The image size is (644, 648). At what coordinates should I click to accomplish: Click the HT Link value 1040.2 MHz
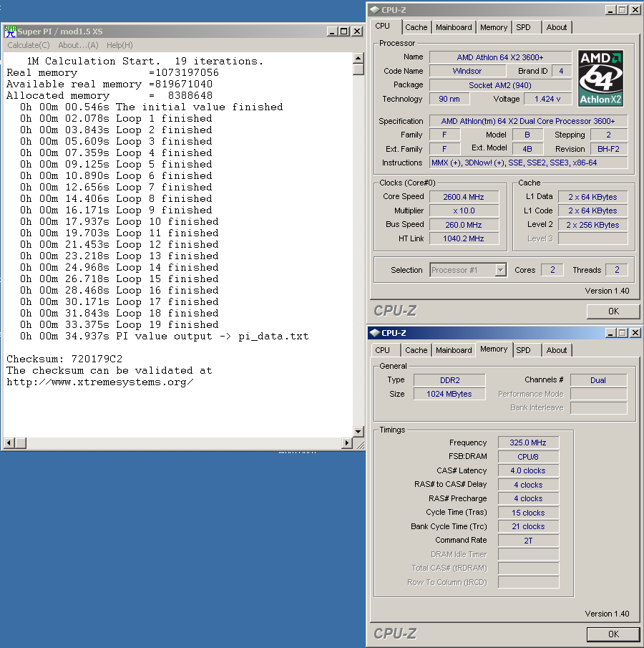coord(464,238)
